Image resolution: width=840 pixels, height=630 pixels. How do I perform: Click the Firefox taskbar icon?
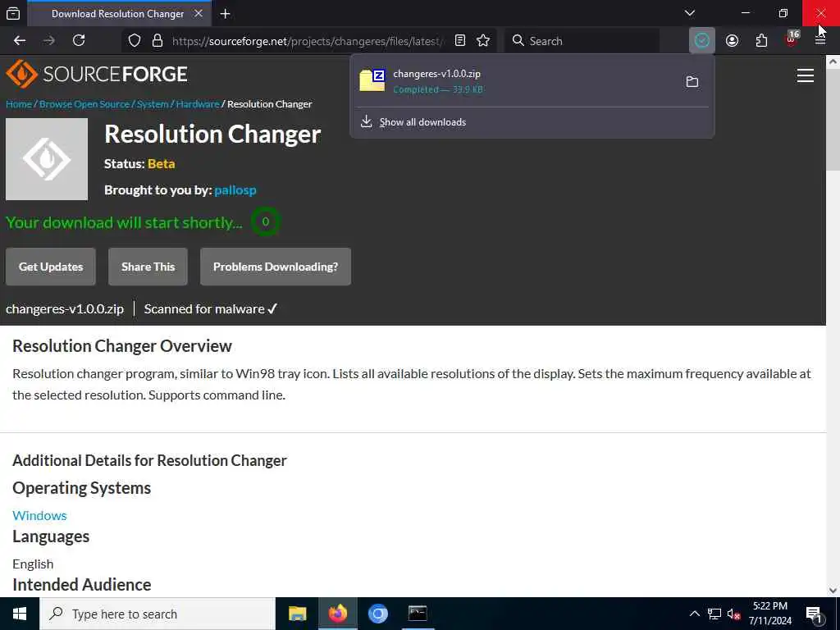coord(337,614)
